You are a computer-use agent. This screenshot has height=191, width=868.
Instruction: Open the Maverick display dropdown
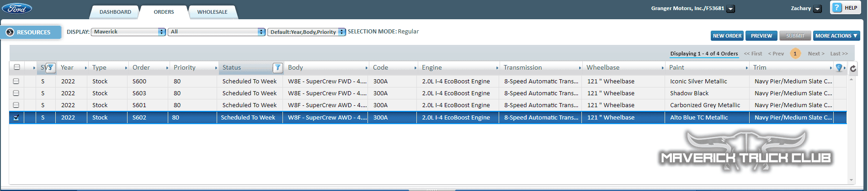click(128, 32)
